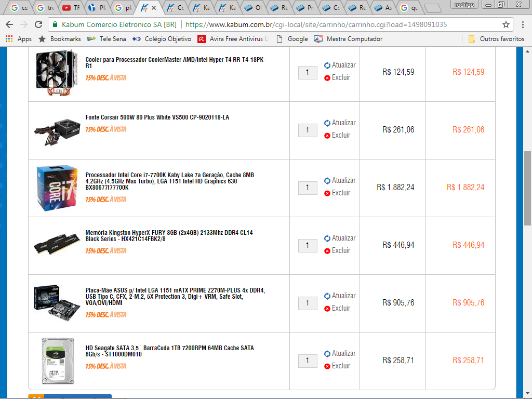Expand the Outros favoritos folder
Viewport: 532px width, 399px height.
click(x=496, y=38)
